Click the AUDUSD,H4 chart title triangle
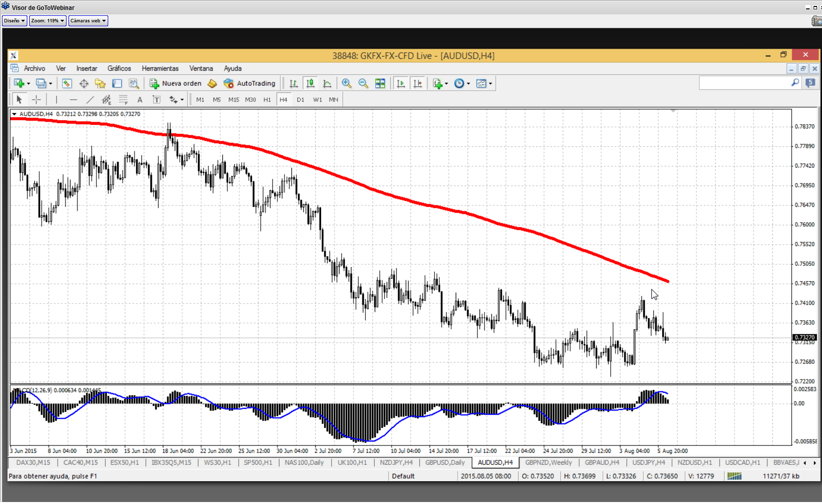The image size is (822, 504). [x=14, y=114]
